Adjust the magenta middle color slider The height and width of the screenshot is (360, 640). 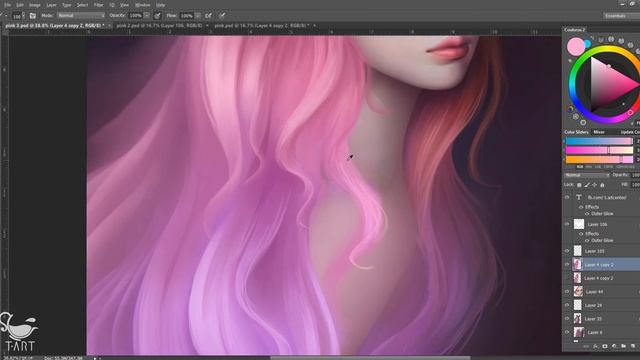tap(599, 150)
